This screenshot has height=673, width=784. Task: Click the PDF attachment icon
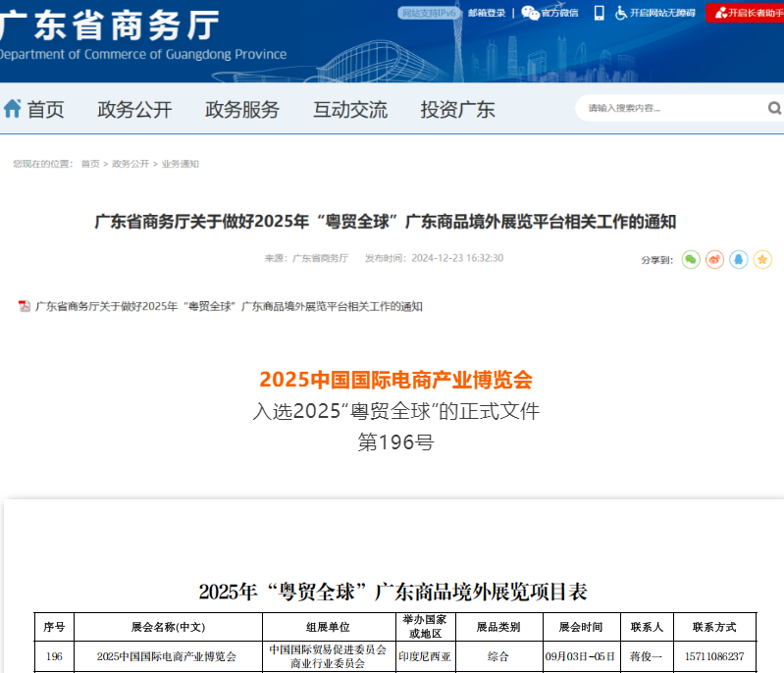(24, 305)
